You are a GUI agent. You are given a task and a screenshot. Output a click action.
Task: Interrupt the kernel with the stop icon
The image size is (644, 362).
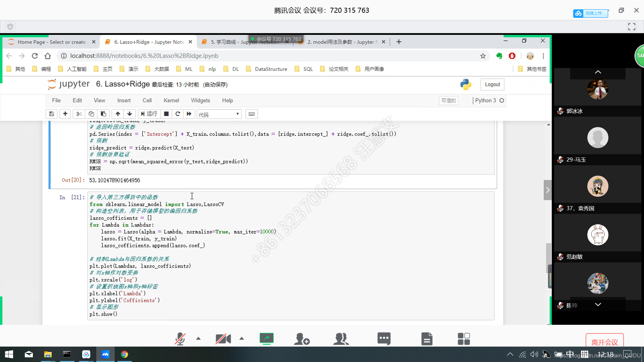[166, 114]
